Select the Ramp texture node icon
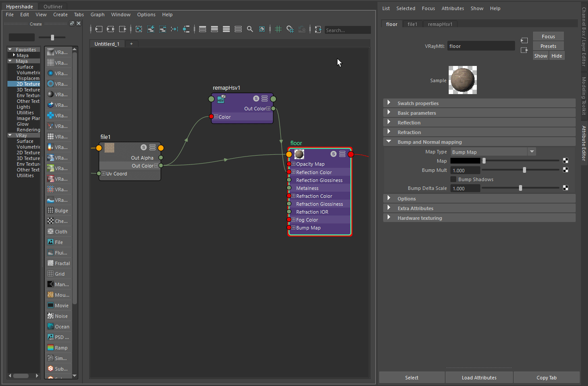The height and width of the screenshot is (386, 588). pyautogui.click(x=51, y=348)
